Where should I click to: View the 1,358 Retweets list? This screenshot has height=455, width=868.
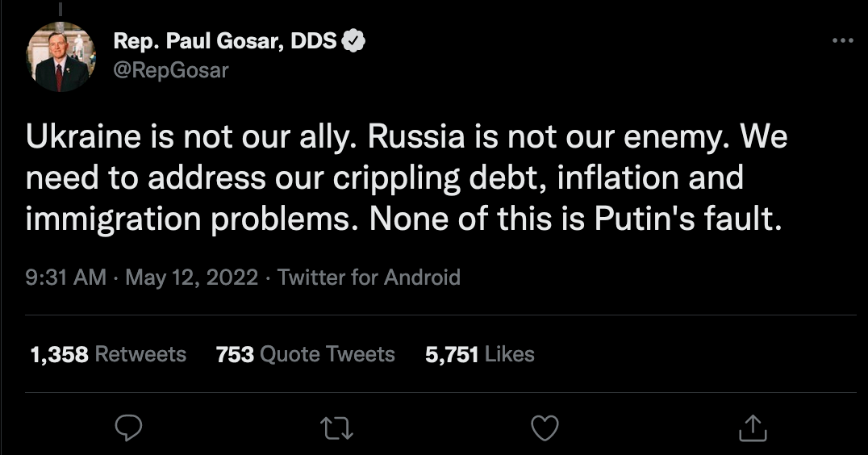(108, 354)
